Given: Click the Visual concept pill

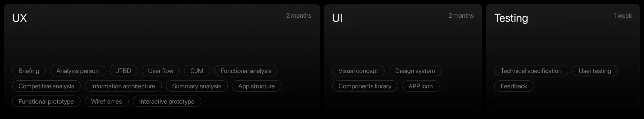Looking at the screenshot, I should [x=358, y=71].
